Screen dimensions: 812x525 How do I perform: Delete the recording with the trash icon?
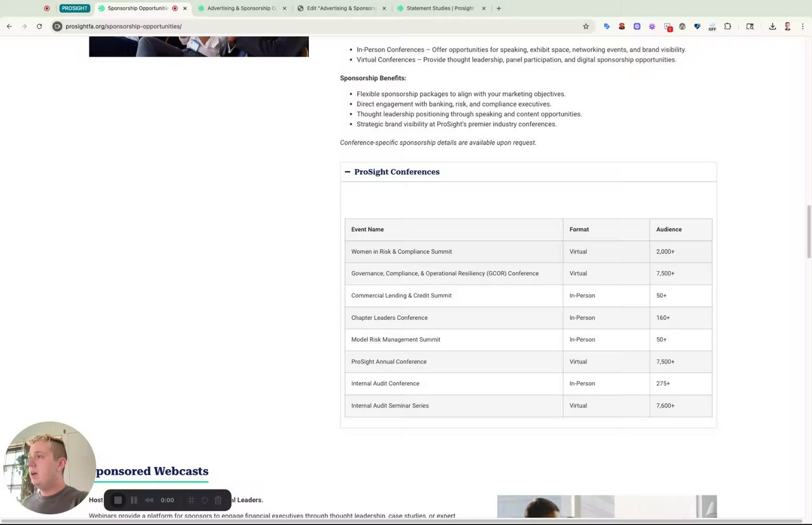point(218,500)
